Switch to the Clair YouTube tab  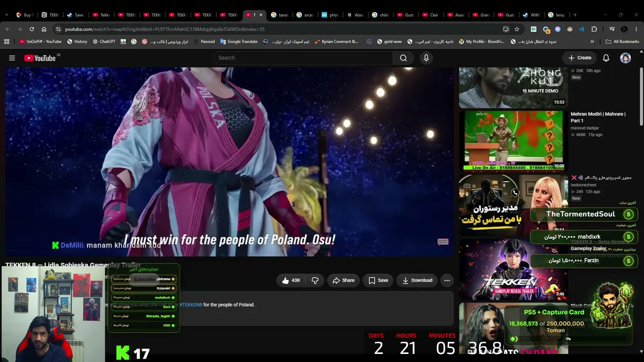click(x=431, y=15)
